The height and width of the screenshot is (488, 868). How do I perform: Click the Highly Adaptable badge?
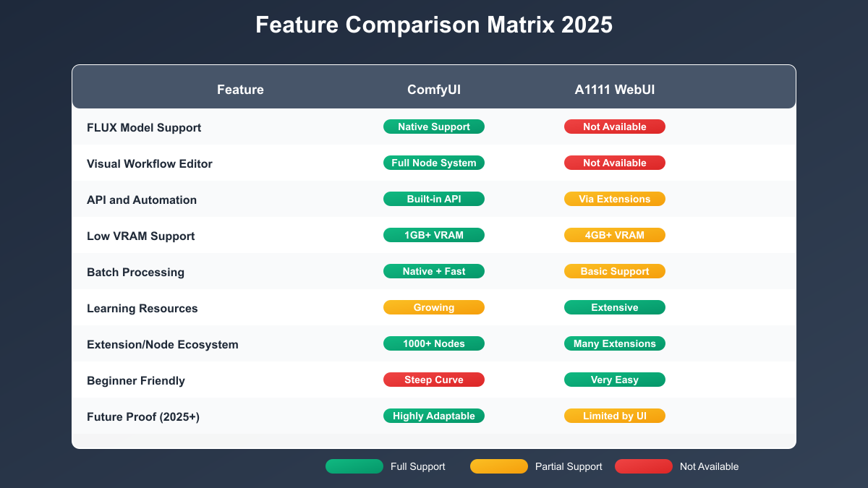(x=434, y=416)
